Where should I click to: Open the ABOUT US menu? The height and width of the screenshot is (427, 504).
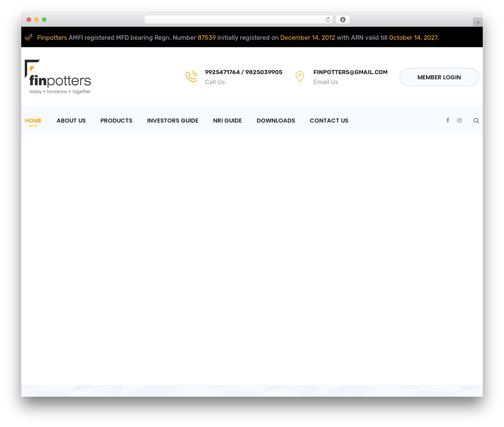coord(71,121)
